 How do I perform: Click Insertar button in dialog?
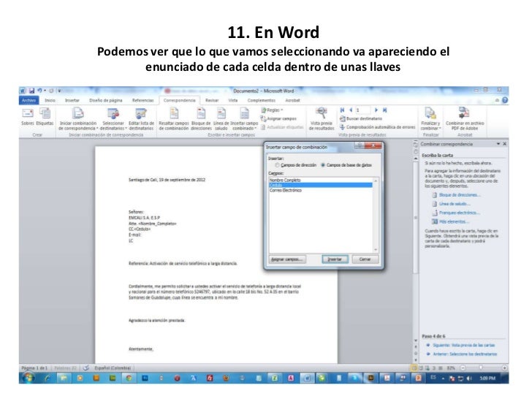tap(335, 259)
